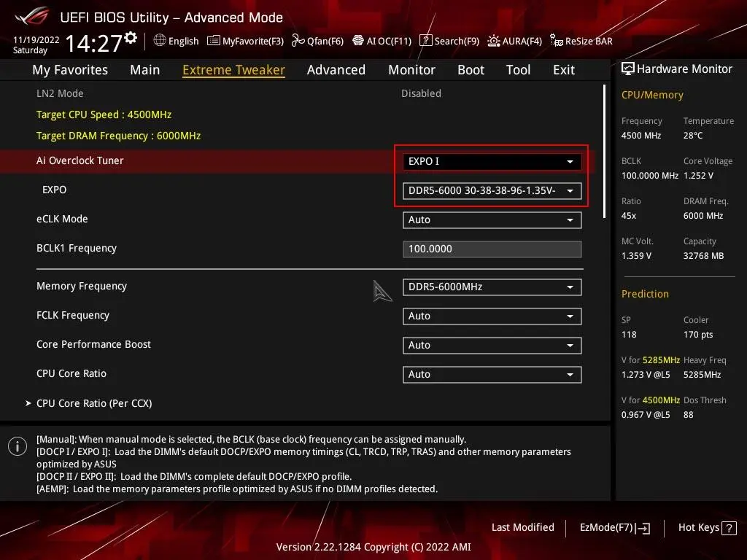Open the Memory Frequency DDR5-6000MHz dropdown

[x=492, y=287]
